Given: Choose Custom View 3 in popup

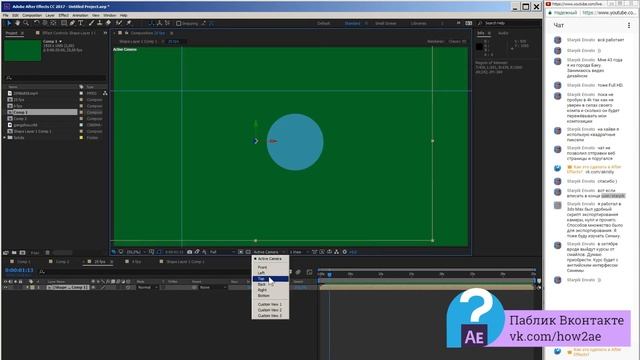Looking at the screenshot, I should [x=270, y=316].
